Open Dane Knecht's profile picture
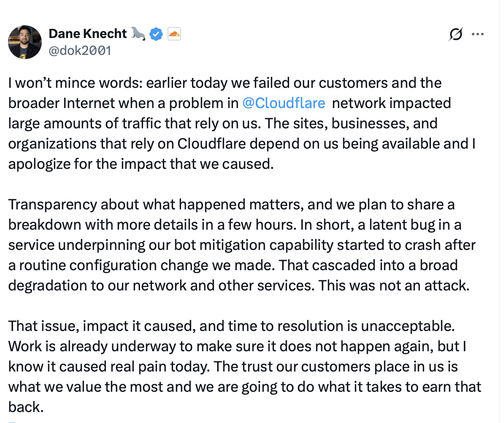504x423 pixels. [25, 42]
